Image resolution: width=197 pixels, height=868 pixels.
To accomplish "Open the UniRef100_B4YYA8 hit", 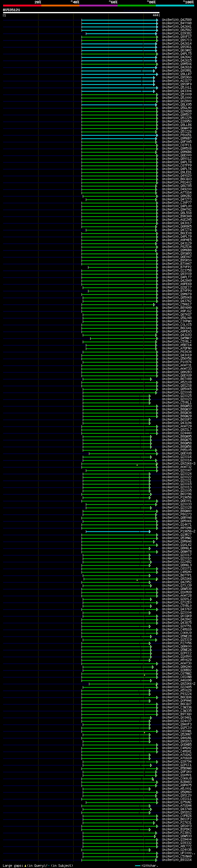I will click(x=177, y=23).
